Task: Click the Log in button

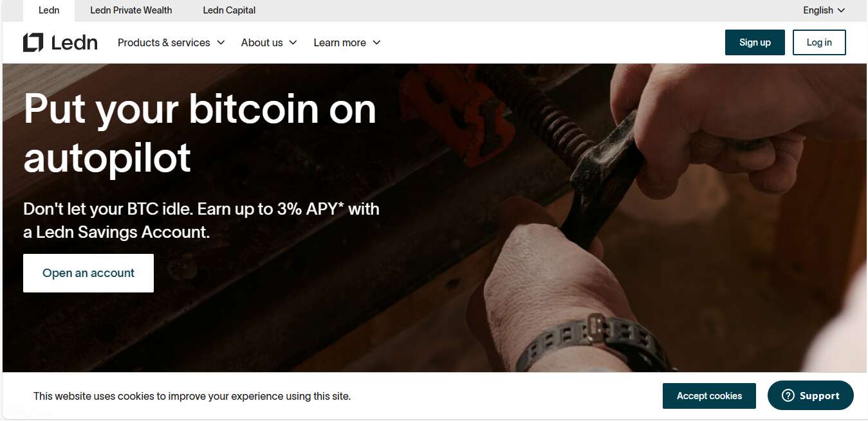Action: [819, 42]
